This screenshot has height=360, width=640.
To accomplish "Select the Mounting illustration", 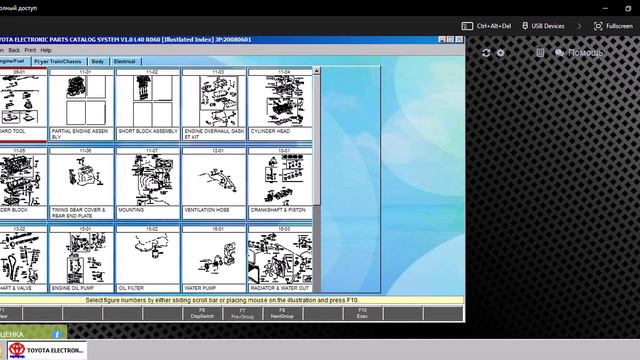I will [147, 184].
